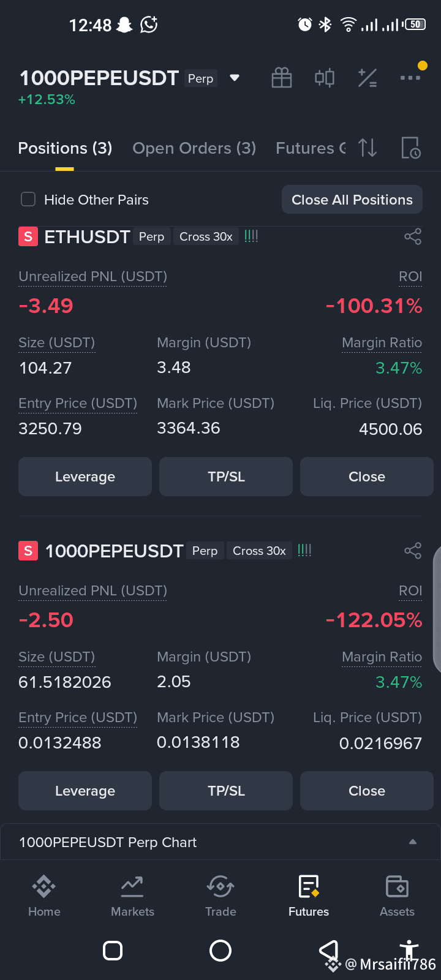The height and width of the screenshot is (980, 441).
Task: Share the 1000PEPEUSDT position
Action: tap(413, 551)
